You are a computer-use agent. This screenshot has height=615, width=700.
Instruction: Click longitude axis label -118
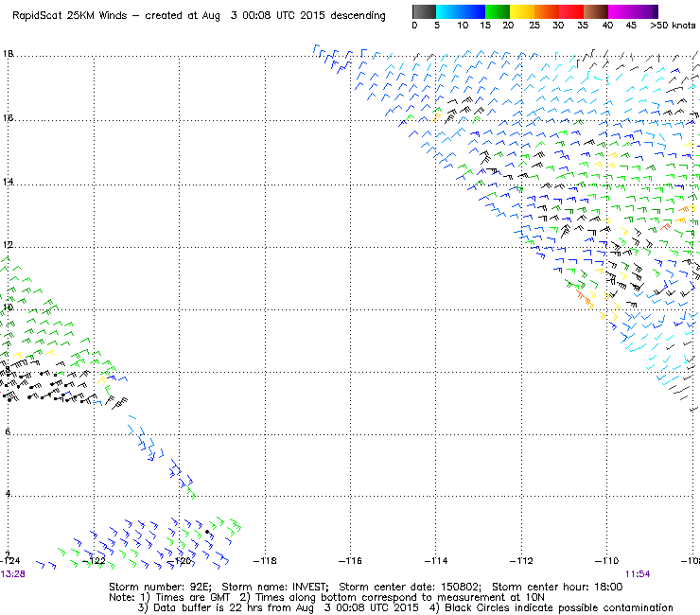265,560
